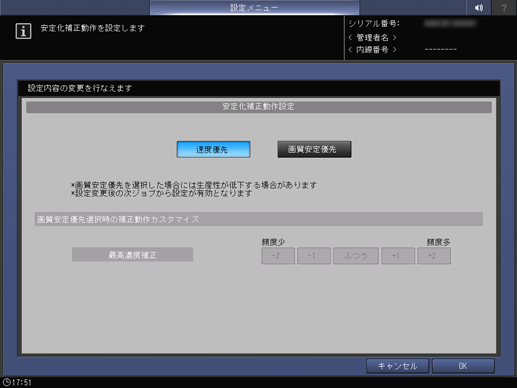517x388 pixels.
Task: Open the 設定メニュー tab
Action: [x=254, y=7]
